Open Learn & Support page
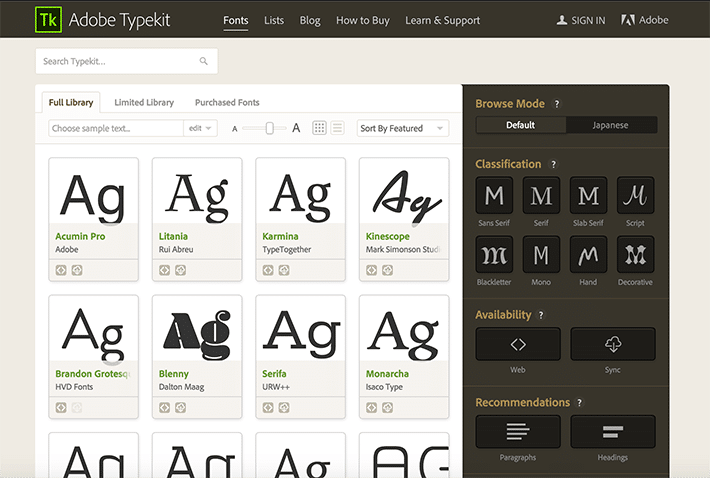710x478 pixels. 442,20
